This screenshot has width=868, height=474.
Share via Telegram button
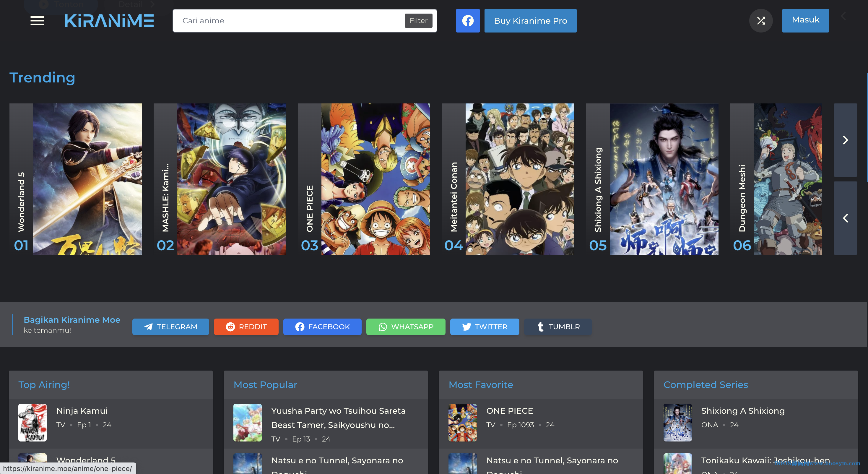click(170, 327)
